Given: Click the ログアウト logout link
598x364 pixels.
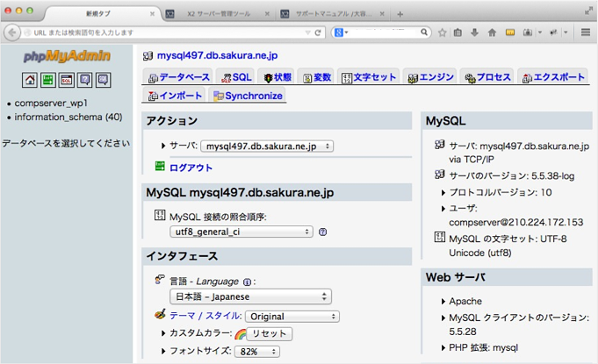Looking at the screenshot, I should coord(191,168).
